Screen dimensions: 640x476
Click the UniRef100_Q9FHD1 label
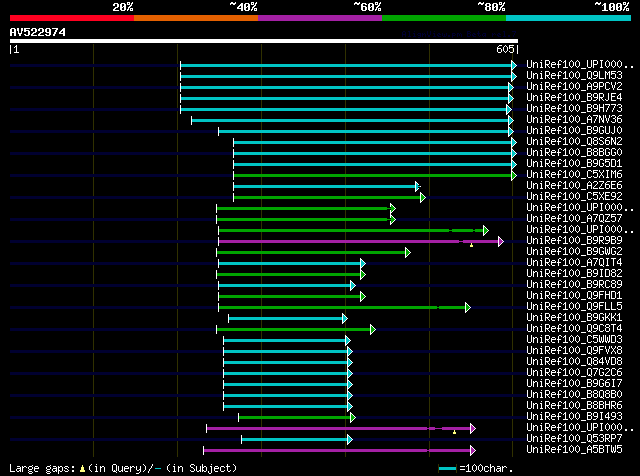tap(574, 296)
